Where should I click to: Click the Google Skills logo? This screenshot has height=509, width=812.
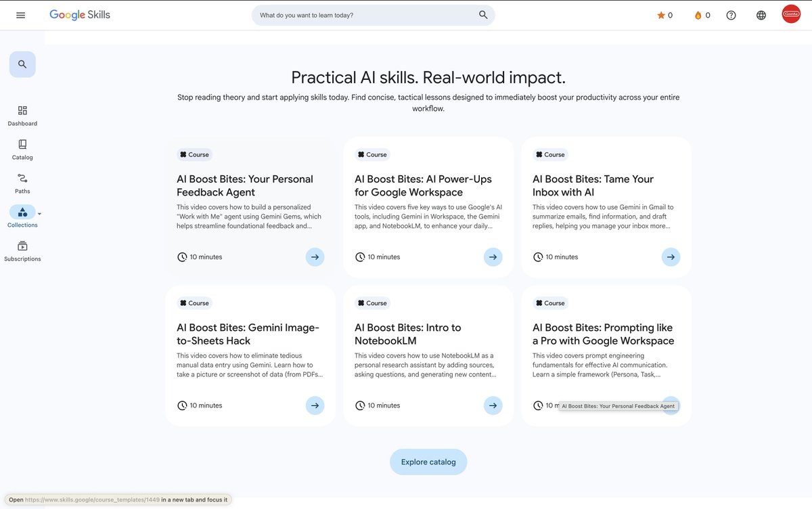click(x=80, y=15)
